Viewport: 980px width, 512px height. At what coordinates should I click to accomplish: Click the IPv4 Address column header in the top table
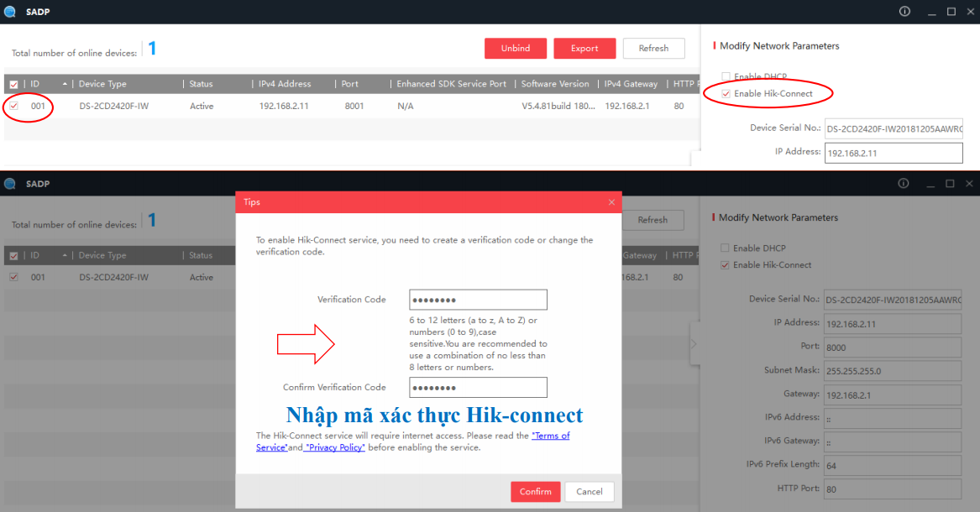tap(285, 84)
